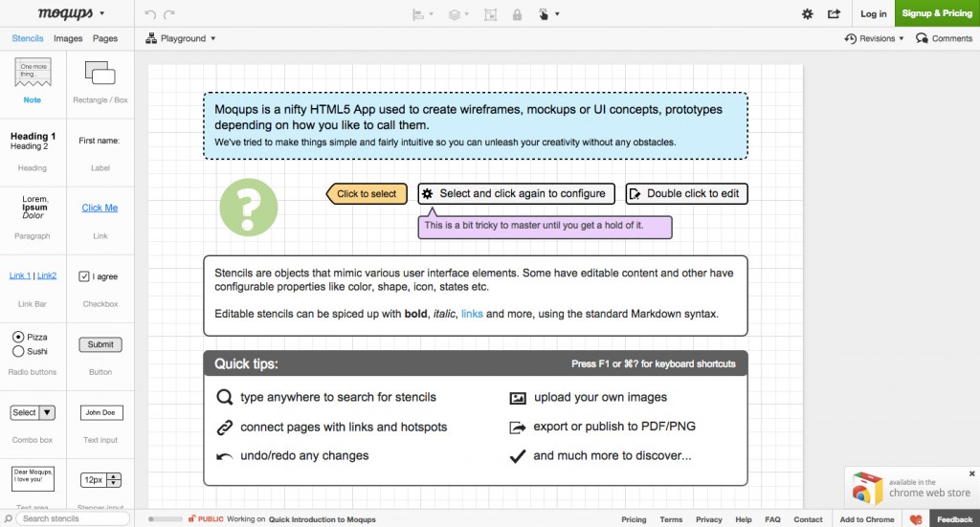980x527 pixels.
Task: Click the heart icon in the footer
Action: pos(915,519)
